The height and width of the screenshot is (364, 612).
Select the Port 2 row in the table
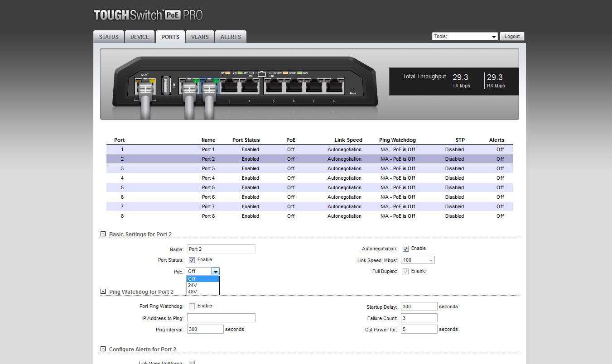click(x=309, y=159)
